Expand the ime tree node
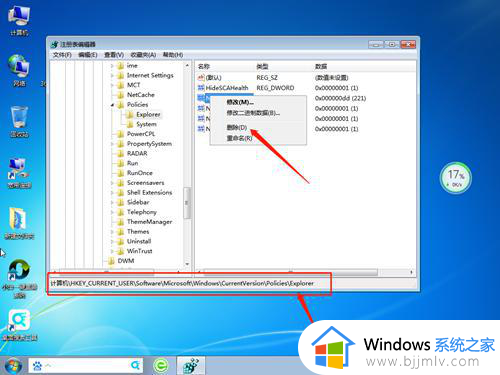The image size is (500, 375). tap(112, 66)
